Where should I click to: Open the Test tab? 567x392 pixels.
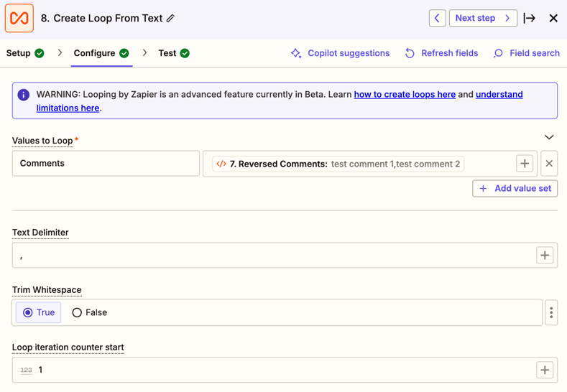pos(174,53)
